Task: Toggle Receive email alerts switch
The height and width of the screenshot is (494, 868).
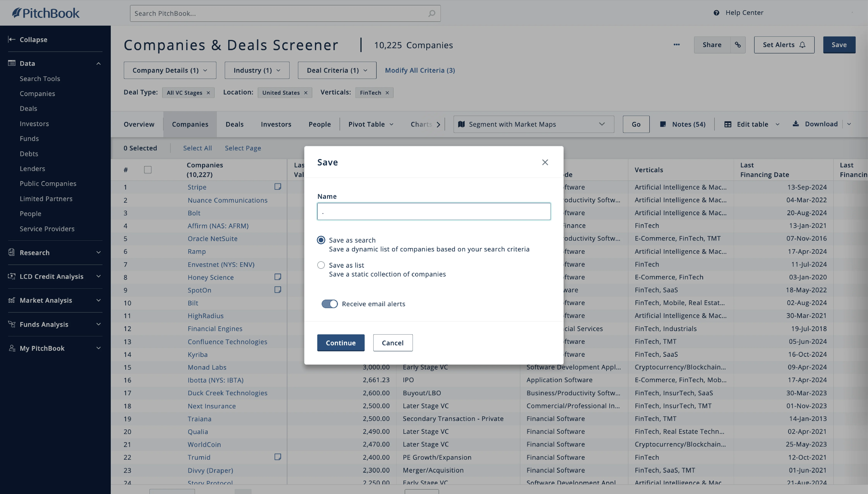Action: click(x=330, y=304)
